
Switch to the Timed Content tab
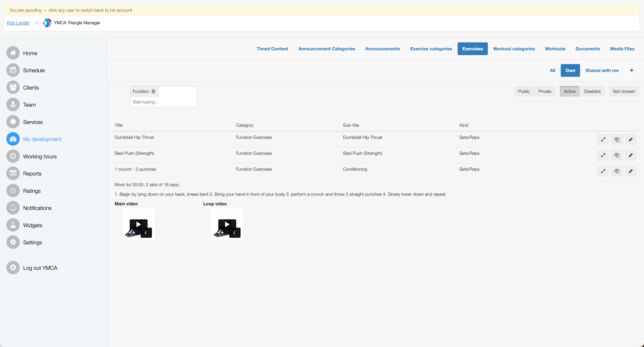pos(272,49)
